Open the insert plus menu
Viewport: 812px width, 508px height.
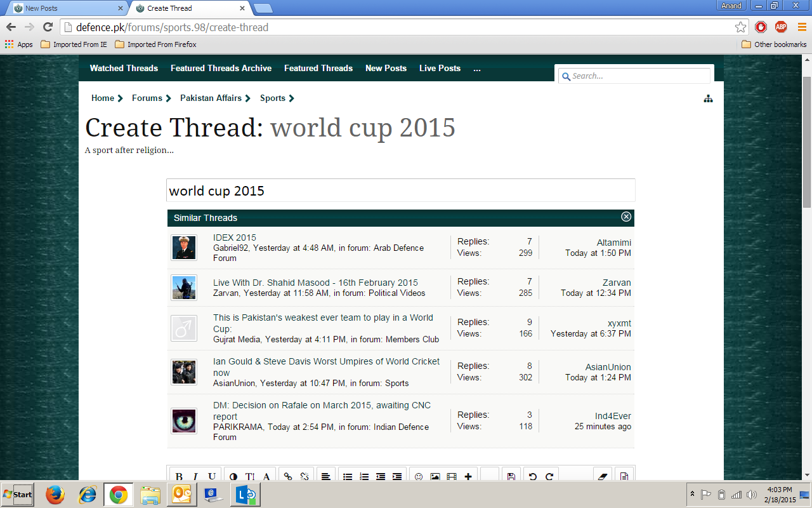click(468, 476)
